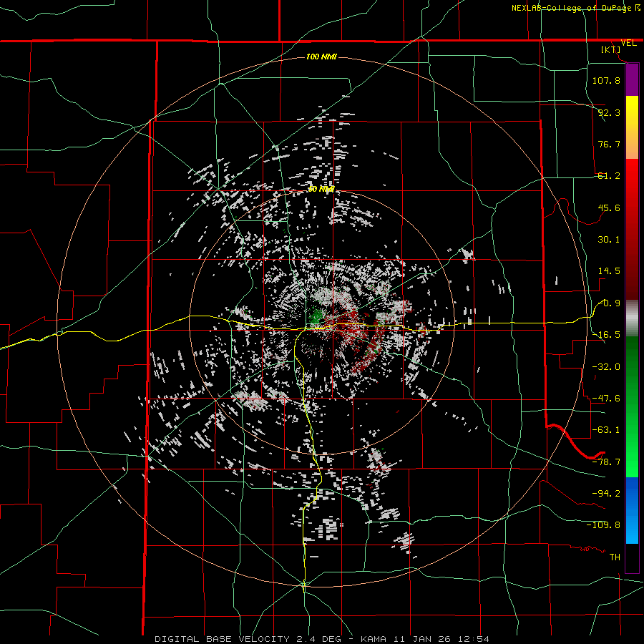The image size is (644, 644).
Task: Click the blue segment of velocity color bar
Action: pos(632,510)
